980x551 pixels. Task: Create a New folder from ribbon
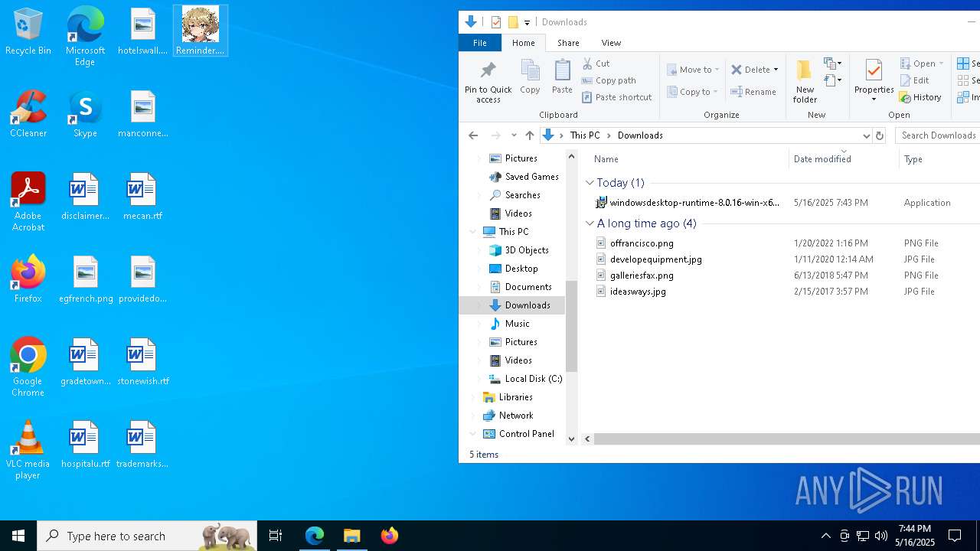pos(805,82)
